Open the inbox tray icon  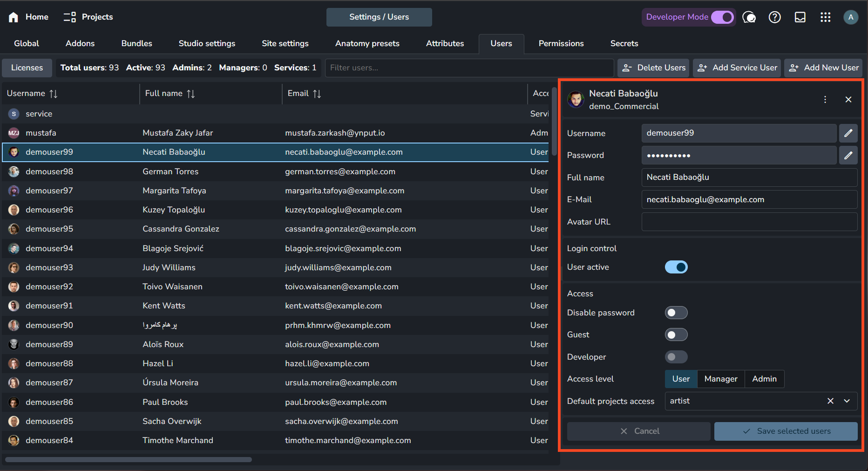coord(800,17)
